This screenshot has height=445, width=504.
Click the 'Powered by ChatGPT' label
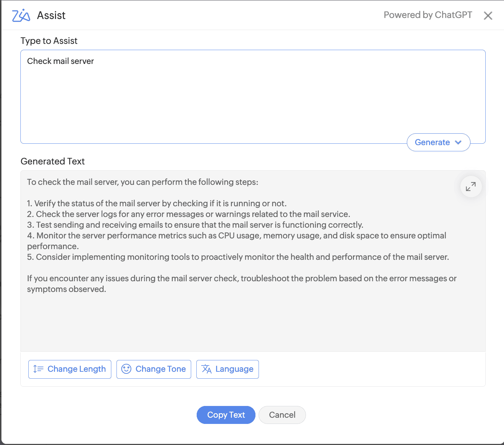click(428, 15)
